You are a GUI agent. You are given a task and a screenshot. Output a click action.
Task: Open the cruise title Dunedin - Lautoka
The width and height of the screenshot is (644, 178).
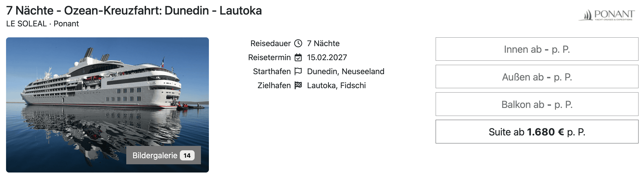134,11
